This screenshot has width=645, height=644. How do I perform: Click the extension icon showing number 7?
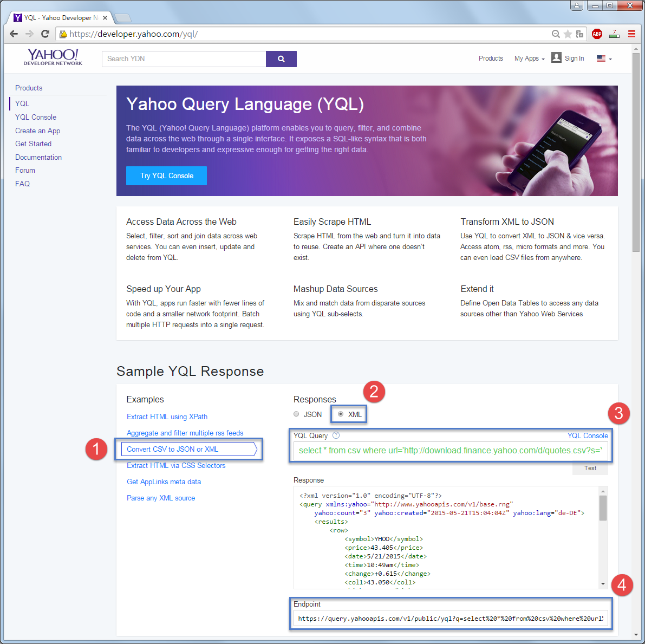(x=614, y=34)
